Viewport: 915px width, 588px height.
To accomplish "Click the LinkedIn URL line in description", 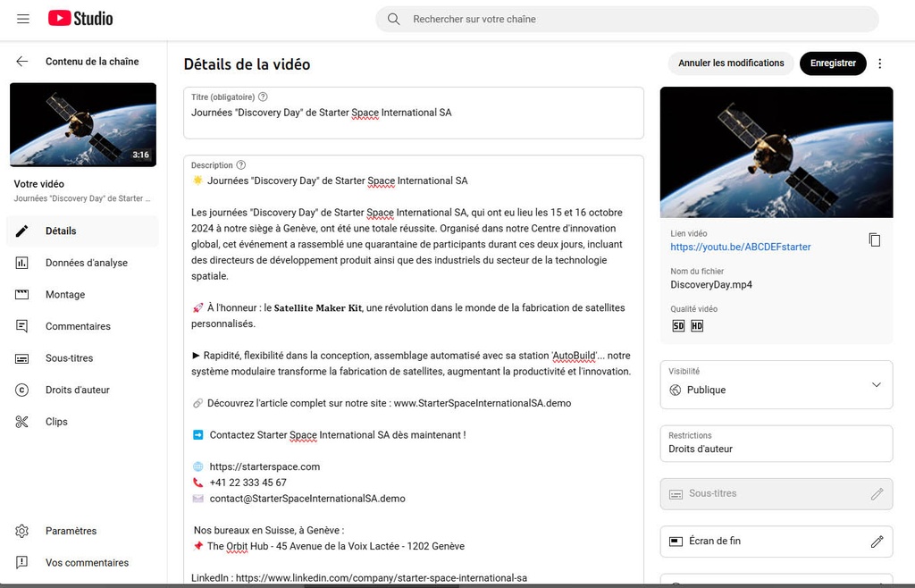I will click(x=359, y=578).
